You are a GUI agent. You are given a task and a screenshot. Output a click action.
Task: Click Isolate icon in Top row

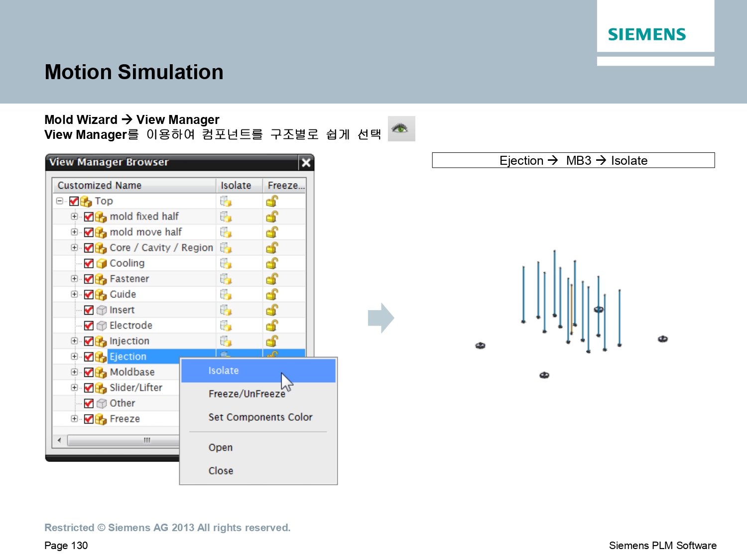[226, 201]
